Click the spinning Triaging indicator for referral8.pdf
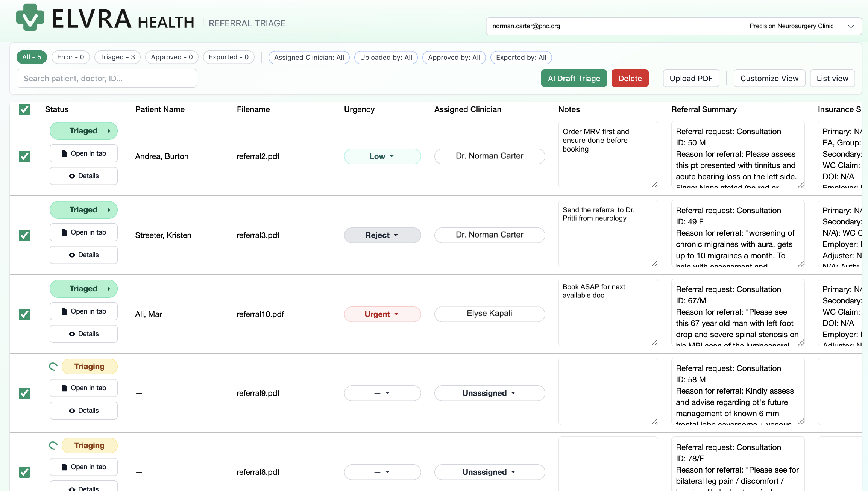 [x=53, y=445]
